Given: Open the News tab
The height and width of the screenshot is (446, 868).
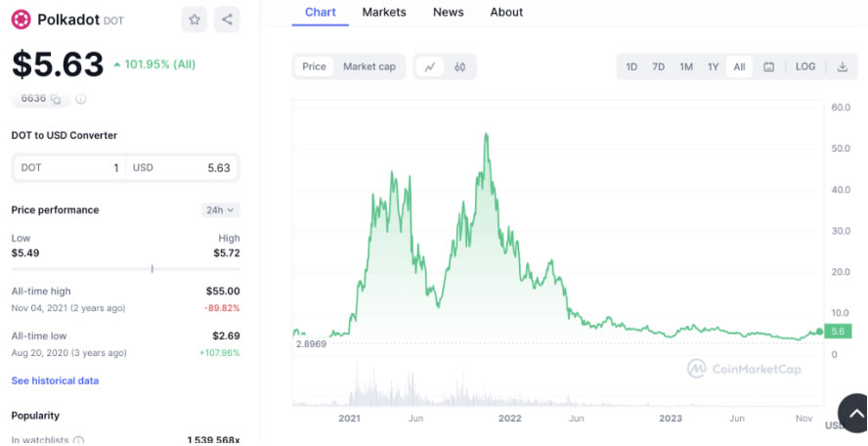Looking at the screenshot, I should 449,12.
